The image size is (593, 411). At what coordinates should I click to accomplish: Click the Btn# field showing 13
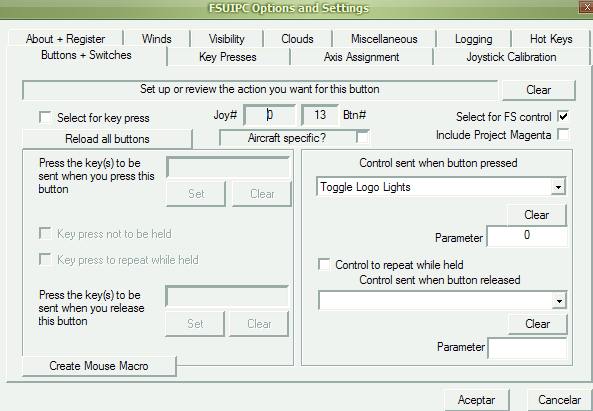click(320, 115)
